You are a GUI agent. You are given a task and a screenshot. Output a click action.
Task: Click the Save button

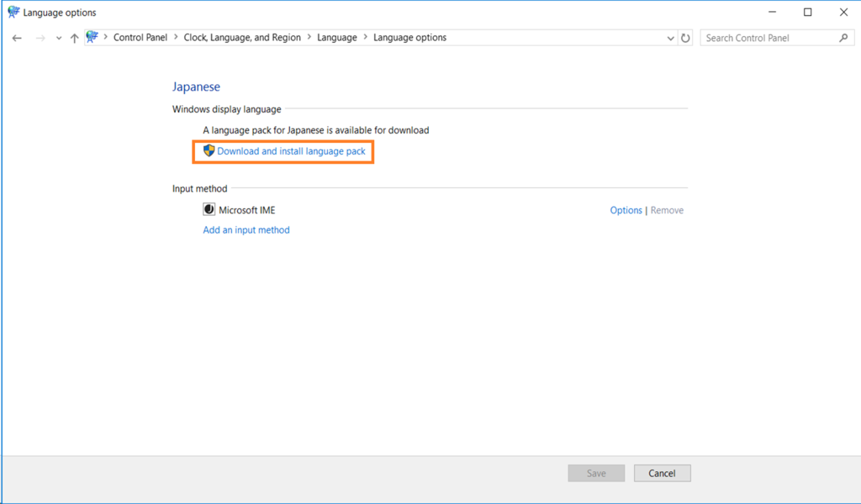[x=596, y=473]
